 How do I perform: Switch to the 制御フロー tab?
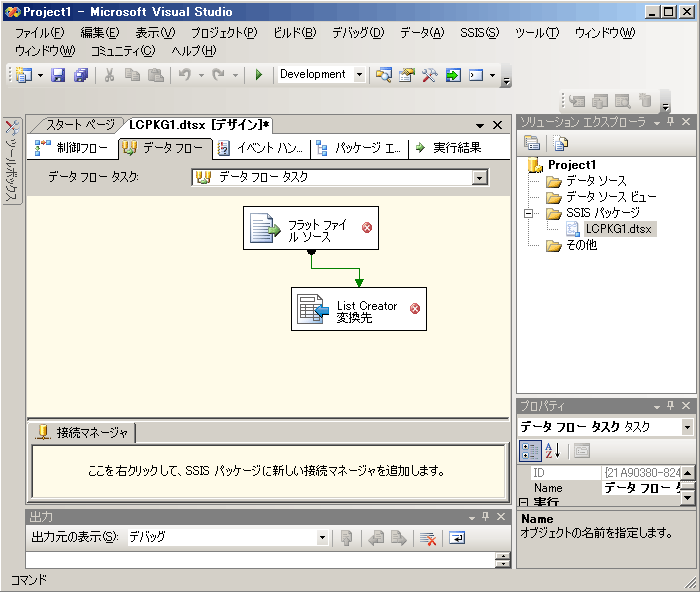[72, 148]
